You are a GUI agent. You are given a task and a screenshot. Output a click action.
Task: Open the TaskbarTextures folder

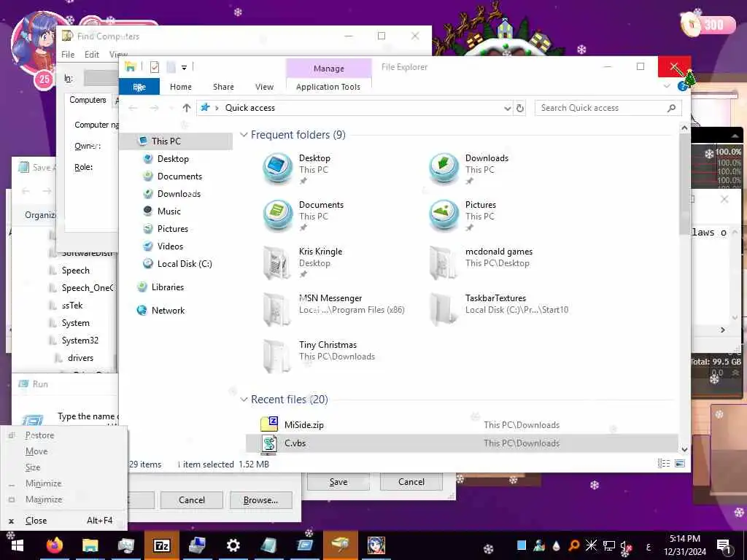(x=444, y=308)
